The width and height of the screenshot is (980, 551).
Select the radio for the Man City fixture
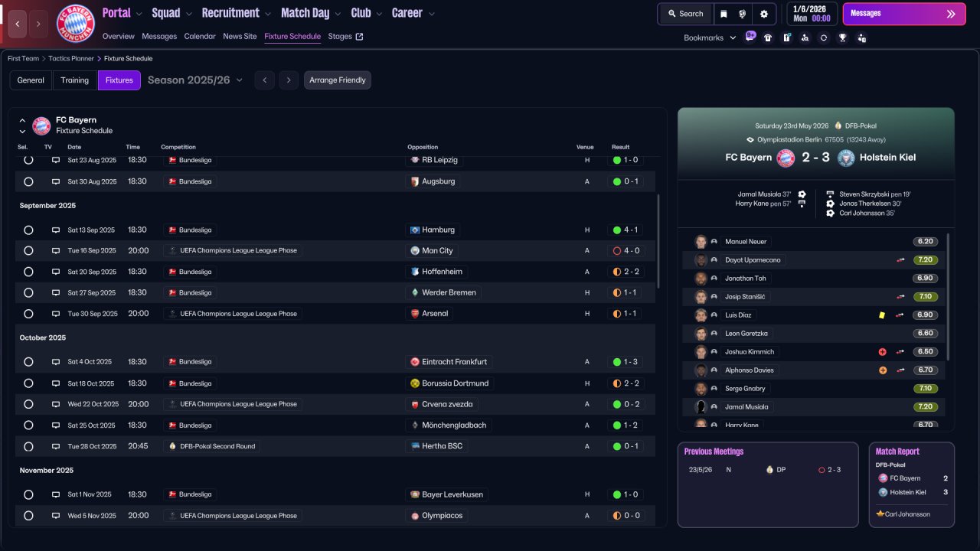[28, 250]
